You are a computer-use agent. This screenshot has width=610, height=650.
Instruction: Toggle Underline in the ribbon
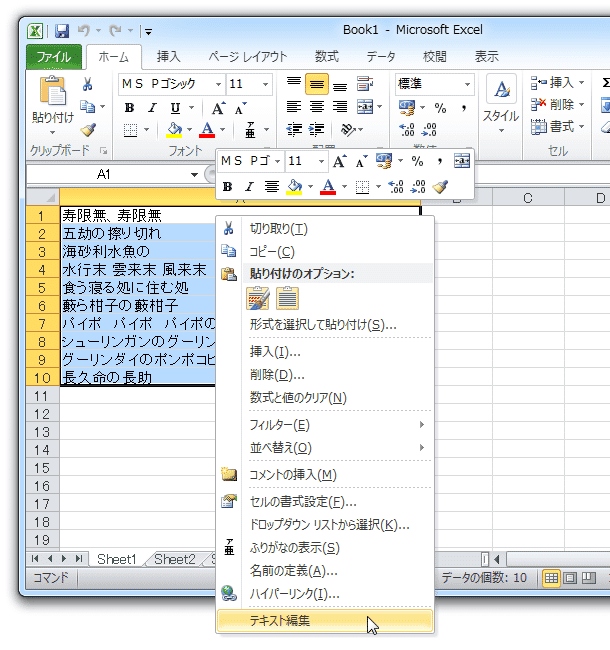tap(175, 108)
